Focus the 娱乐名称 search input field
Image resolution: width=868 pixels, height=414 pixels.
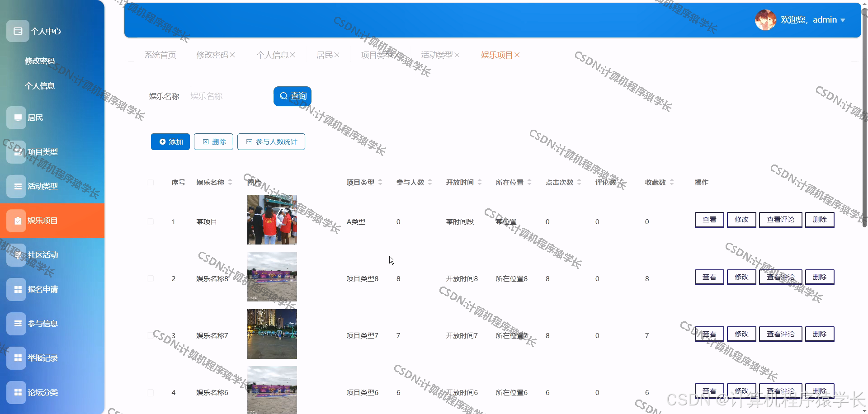227,96
